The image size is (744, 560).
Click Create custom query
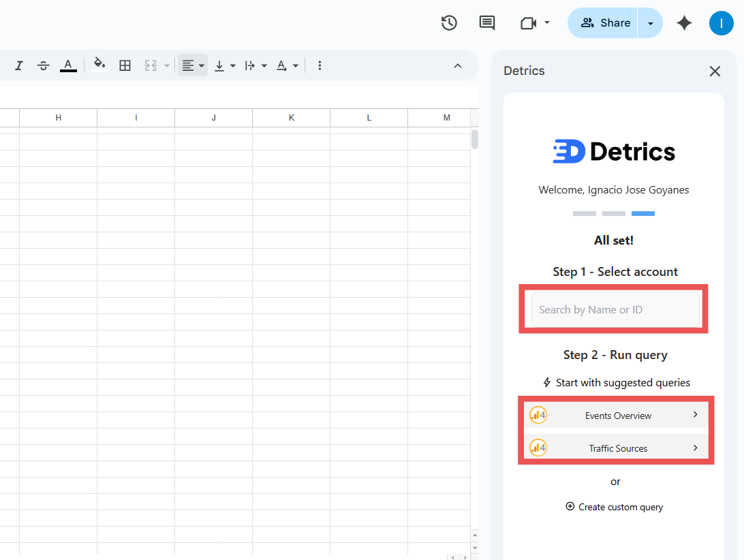coord(614,506)
